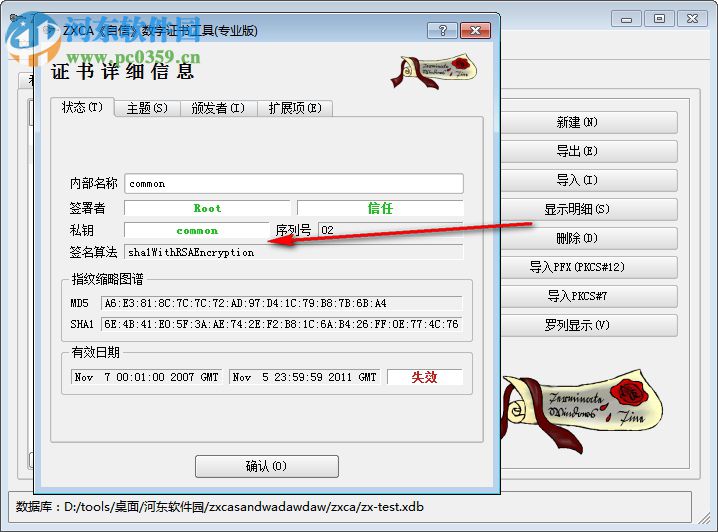
Task: Click the 导入(I) button in main window
Action: 589,180
